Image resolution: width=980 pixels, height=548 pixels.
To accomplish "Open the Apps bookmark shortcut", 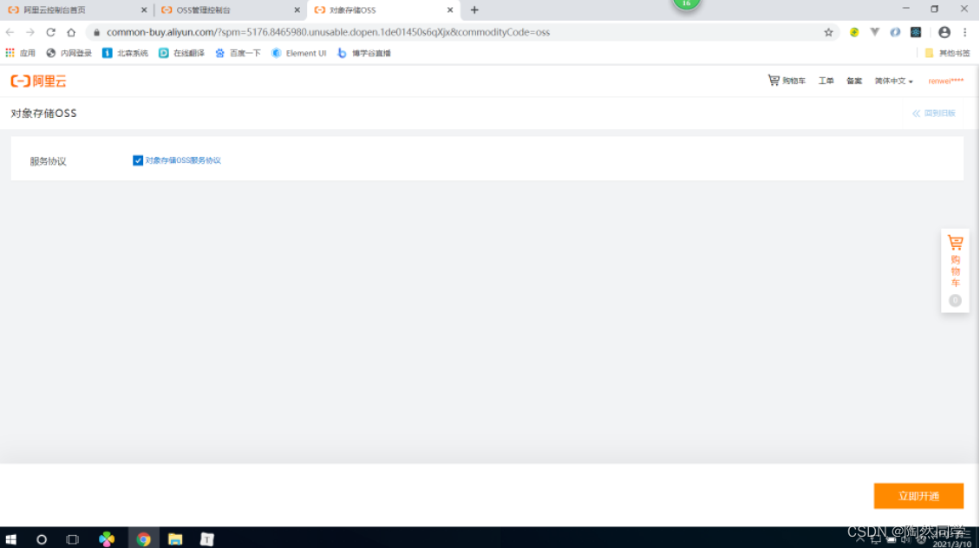I will tap(20, 53).
